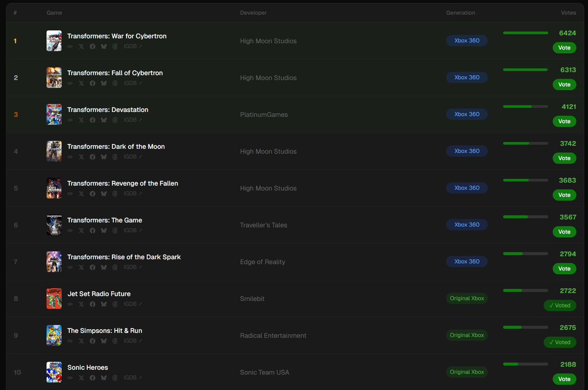Vote for Transformers: Fall of Cybertron
Viewport: 588px width, 390px height.
point(564,84)
